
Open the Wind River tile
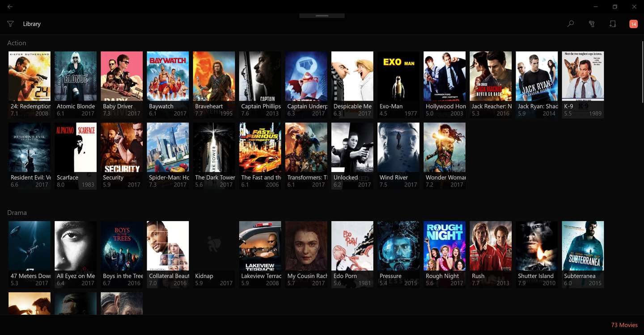coord(398,156)
